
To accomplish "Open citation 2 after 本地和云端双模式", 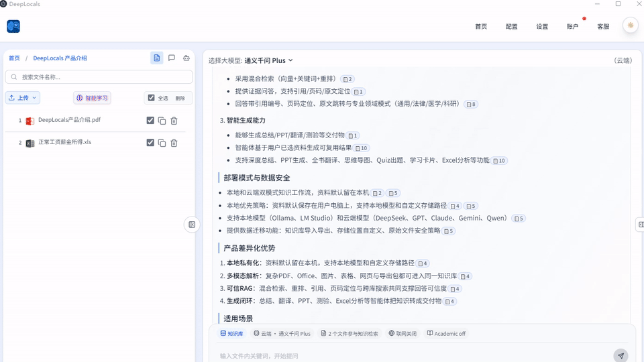I will pyautogui.click(x=377, y=193).
